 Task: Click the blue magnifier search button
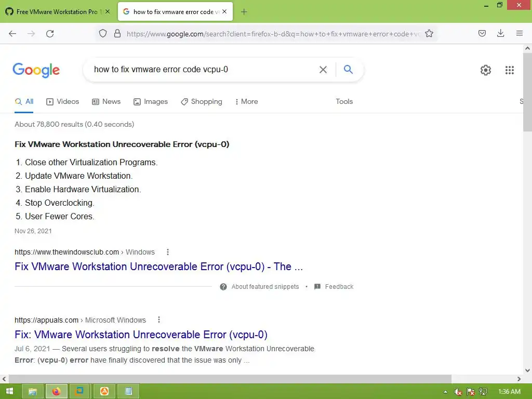click(x=348, y=69)
